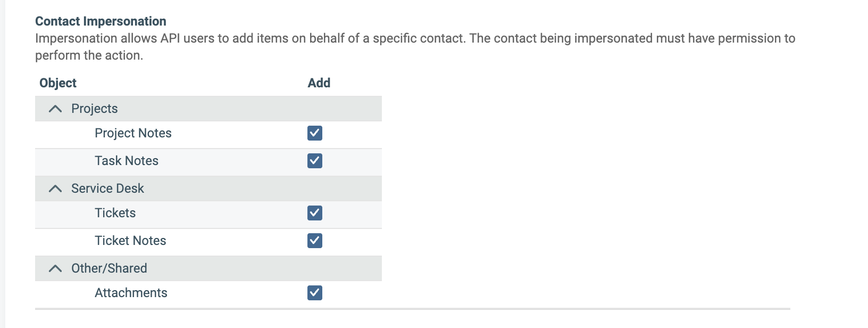This screenshot has width=868, height=328.
Task: Disable Add impersonation for Attachments
Action: (x=314, y=293)
